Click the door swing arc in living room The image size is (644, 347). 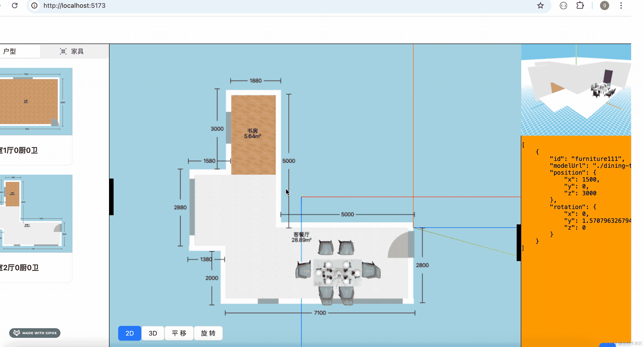click(x=401, y=244)
